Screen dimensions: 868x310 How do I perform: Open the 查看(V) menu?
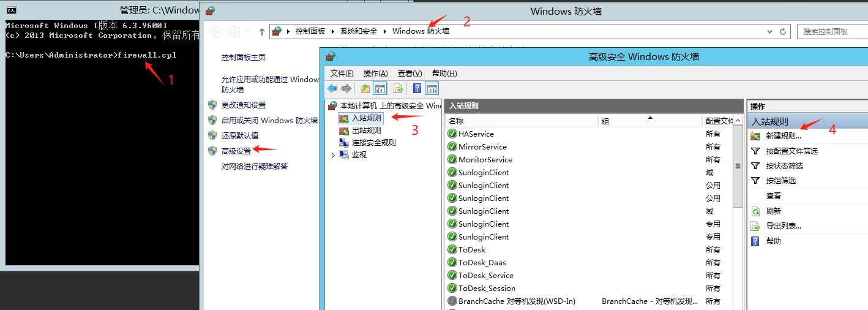click(x=410, y=73)
